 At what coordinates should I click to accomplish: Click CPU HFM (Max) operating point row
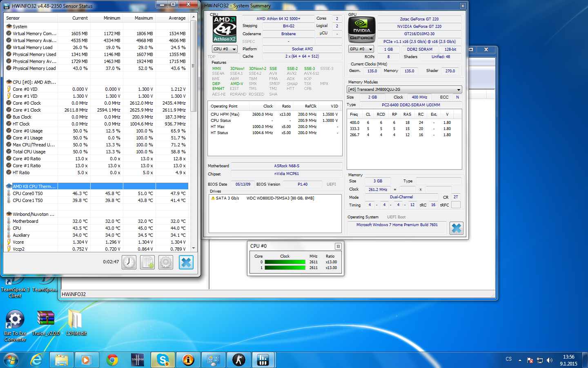(x=274, y=114)
